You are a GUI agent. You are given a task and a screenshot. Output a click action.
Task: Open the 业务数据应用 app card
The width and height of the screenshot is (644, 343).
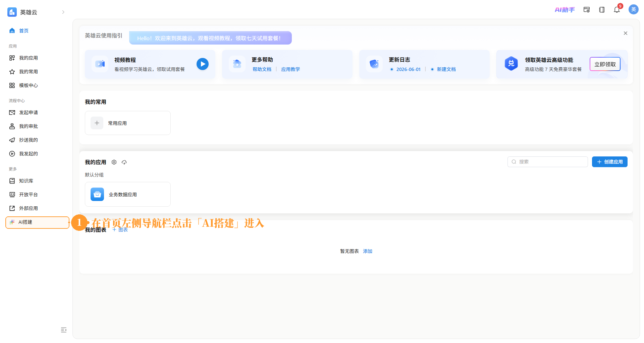tap(128, 194)
